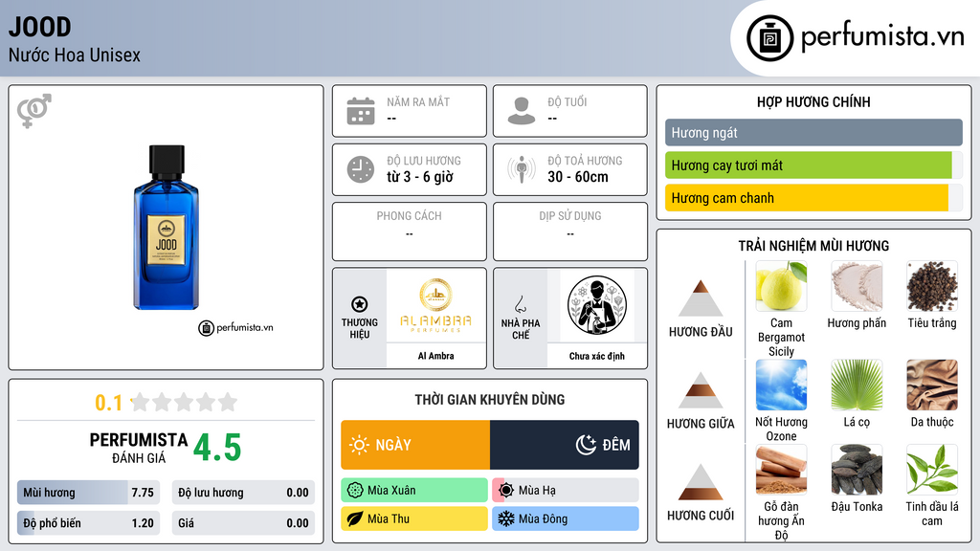Screen dimensions: 980x551
Task: Click the 0.1 user rating value
Action: pos(109,403)
